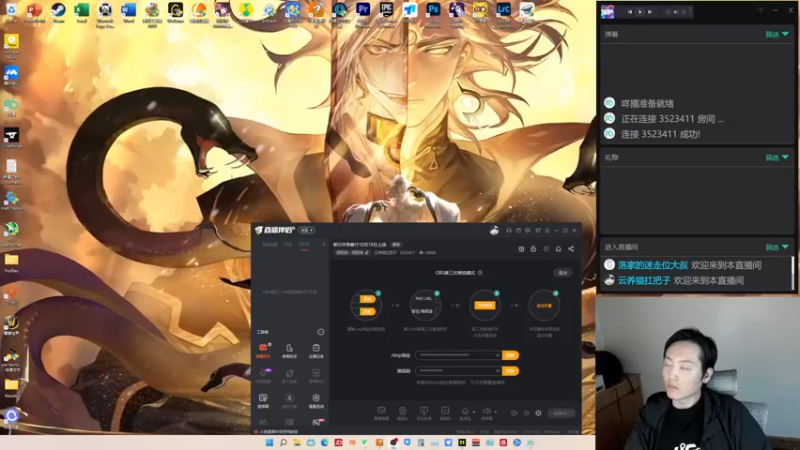Click the edit pencil beside stream category

point(367,253)
